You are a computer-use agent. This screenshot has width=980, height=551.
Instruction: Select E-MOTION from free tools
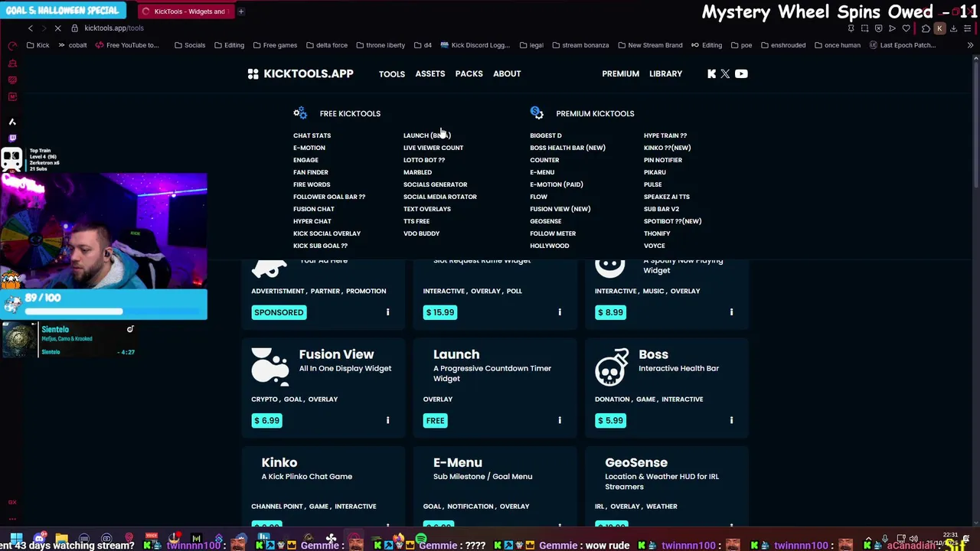(309, 148)
